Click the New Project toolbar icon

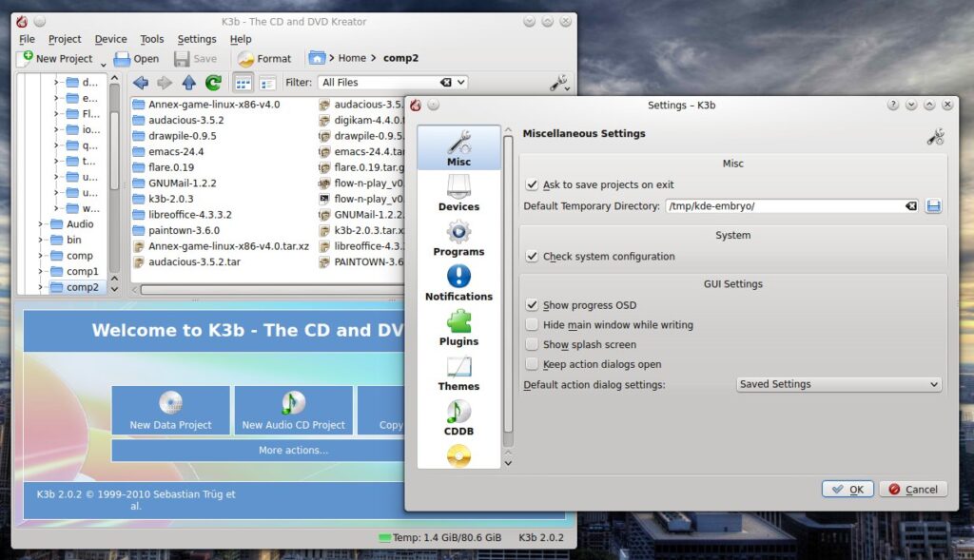(x=27, y=58)
